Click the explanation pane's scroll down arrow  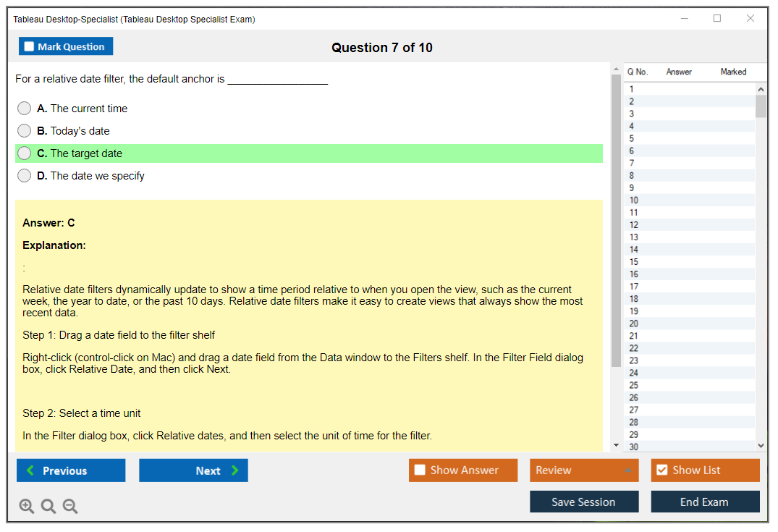pyautogui.click(x=616, y=445)
